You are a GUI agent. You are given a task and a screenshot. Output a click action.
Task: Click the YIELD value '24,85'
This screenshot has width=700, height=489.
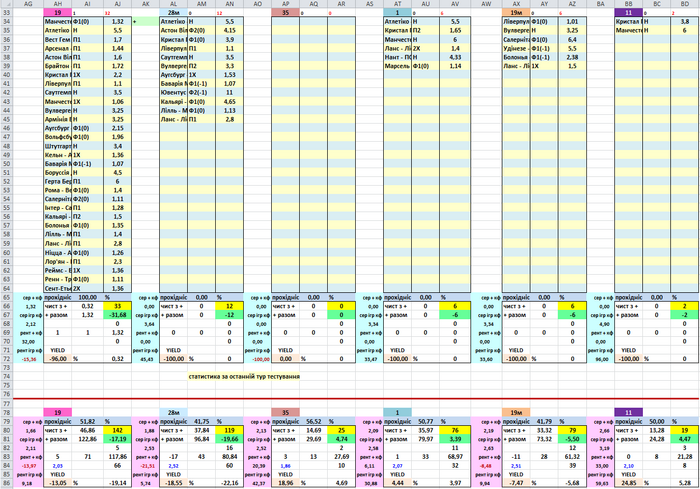click(x=629, y=483)
